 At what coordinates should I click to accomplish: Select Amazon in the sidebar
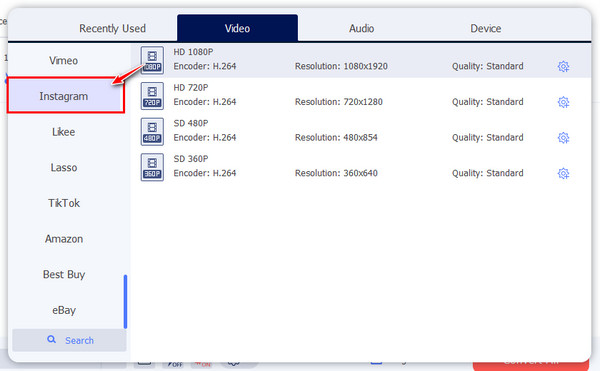pyautogui.click(x=64, y=239)
